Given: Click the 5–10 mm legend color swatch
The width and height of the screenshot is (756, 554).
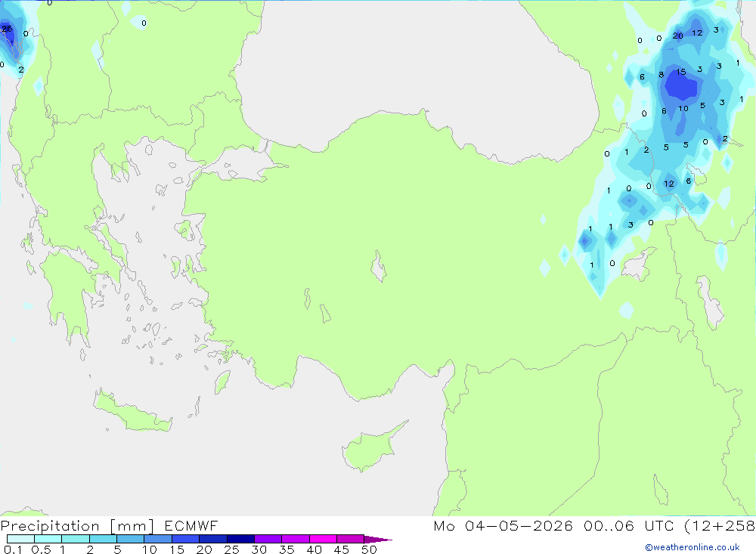Looking at the screenshot, I should (131, 539).
